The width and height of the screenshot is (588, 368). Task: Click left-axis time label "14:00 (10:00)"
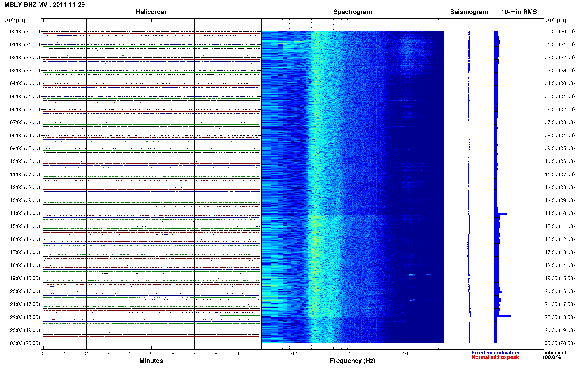(25, 213)
